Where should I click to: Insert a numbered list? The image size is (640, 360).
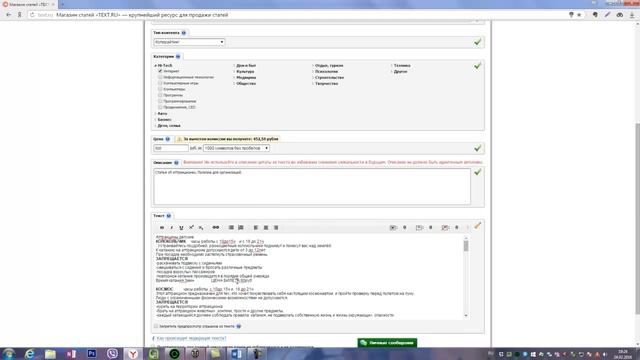tap(241, 227)
